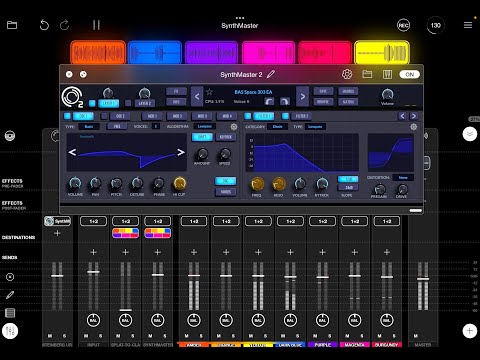Go to the previous preset arrow
The image size is (480, 360).
click(197, 96)
